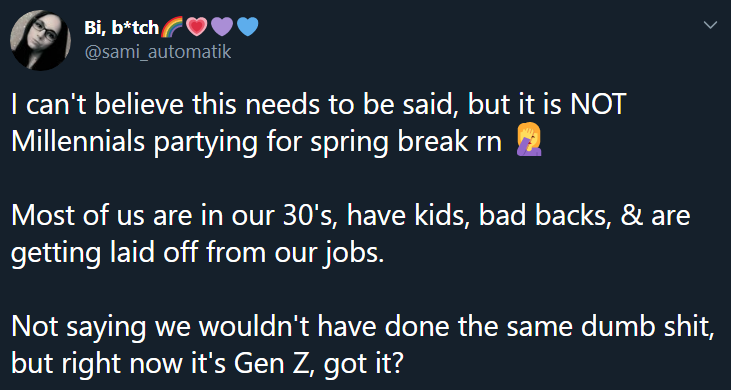This screenshot has height=390, width=731.
Task: Open the @sami_automatik handle link
Action: 158,52
